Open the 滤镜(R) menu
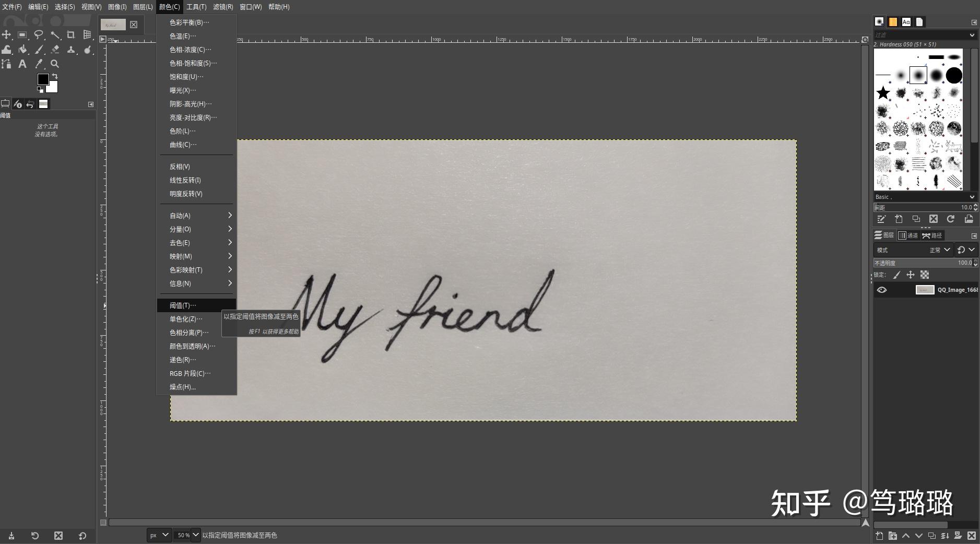The image size is (980, 544). 223,7
